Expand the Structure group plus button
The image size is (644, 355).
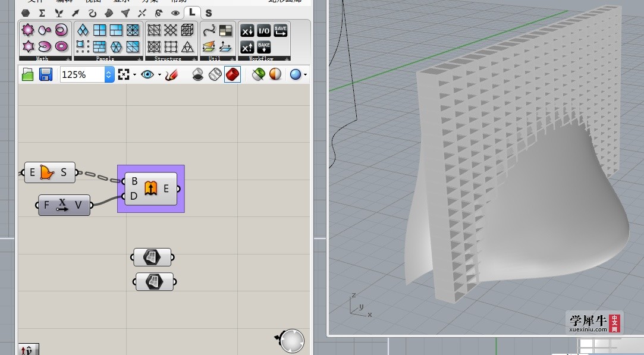(194, 59)
